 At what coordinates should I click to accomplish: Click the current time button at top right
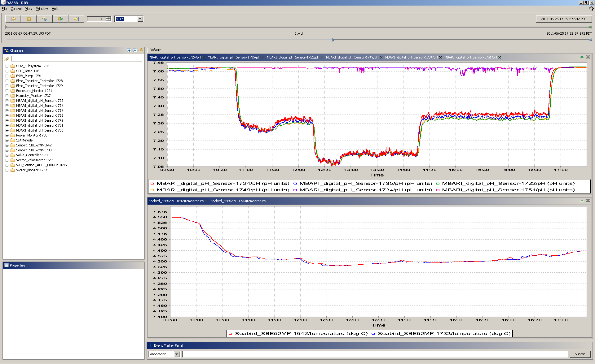tap(564, 19)
